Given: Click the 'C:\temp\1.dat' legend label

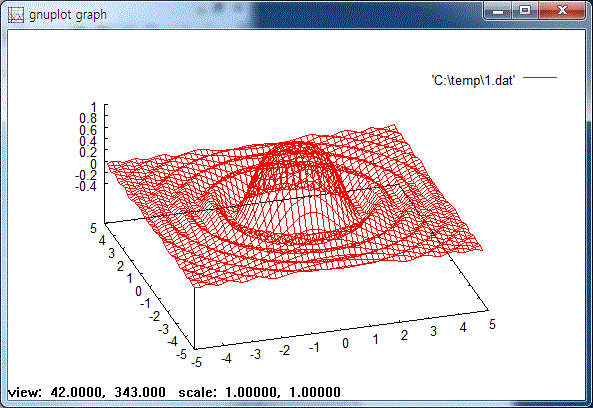Looking at the screenshot, I should [x=473, y=81].
